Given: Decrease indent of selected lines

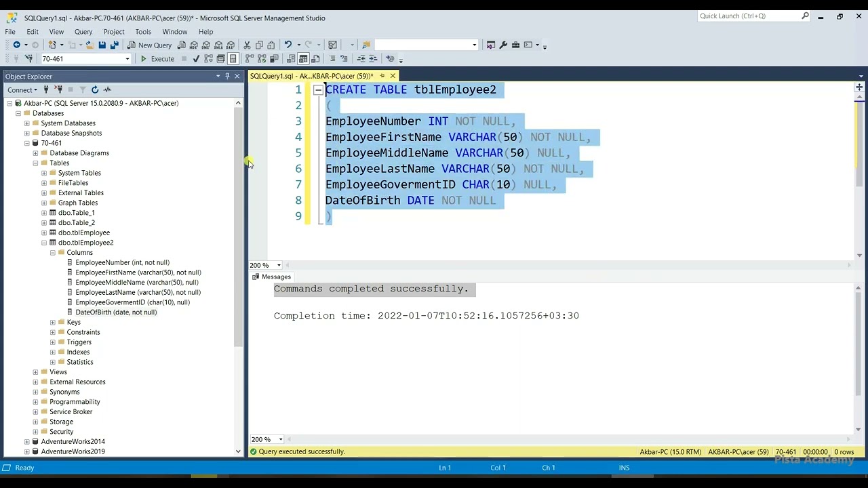Looking at the screenshot, I should click(x=361, y=58).
